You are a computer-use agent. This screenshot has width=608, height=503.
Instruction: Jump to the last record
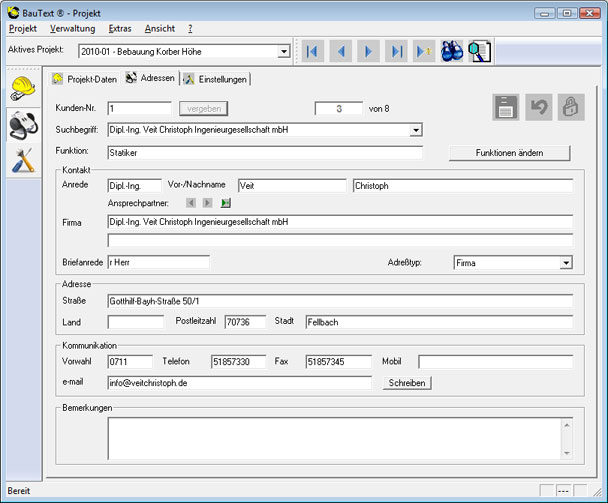[x=397, y=52]
